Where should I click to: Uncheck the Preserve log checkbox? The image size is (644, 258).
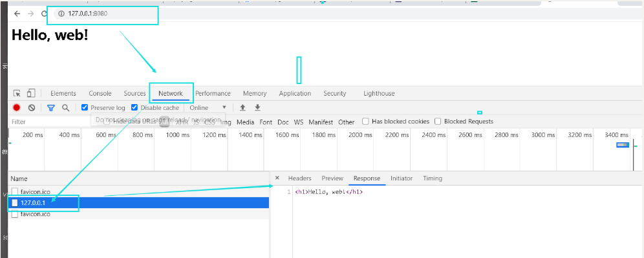coord(85,107)
